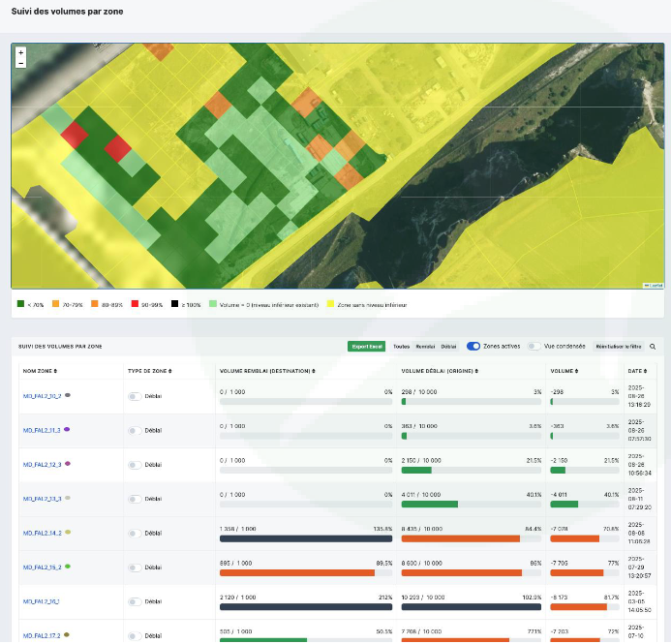Click the '-8 173' volume value
The height and width of the screenshot is (644, 671).
click(559, 598)
